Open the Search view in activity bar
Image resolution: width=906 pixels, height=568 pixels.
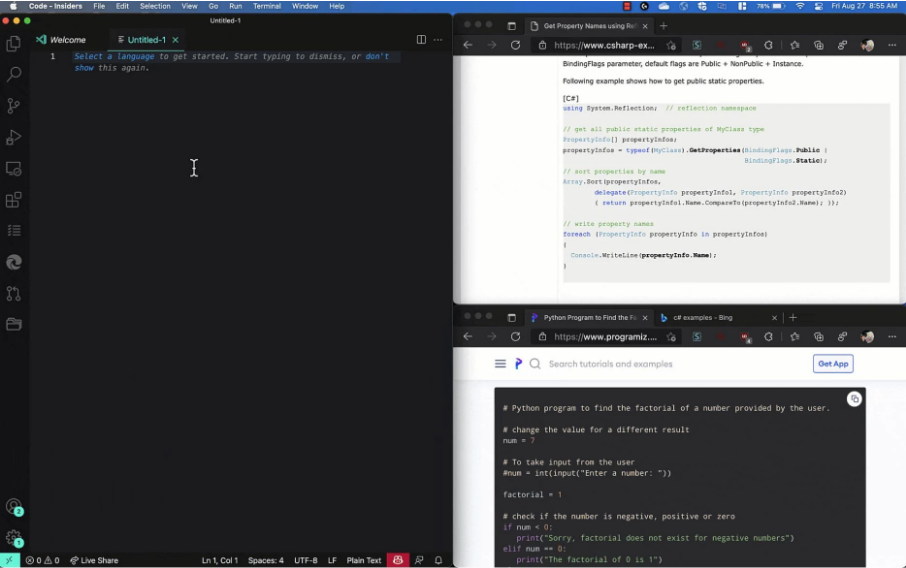pos(14,74)
